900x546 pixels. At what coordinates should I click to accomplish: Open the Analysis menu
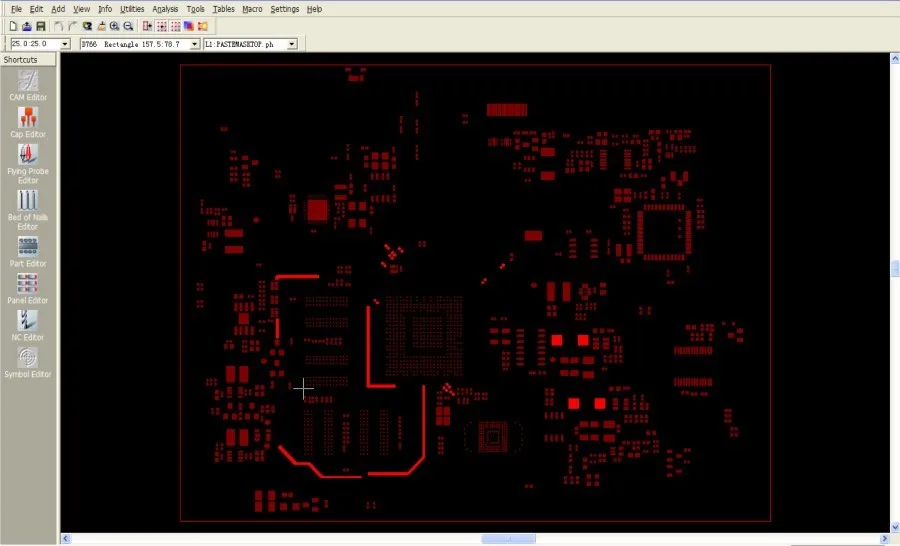click(x=165, y=9)
